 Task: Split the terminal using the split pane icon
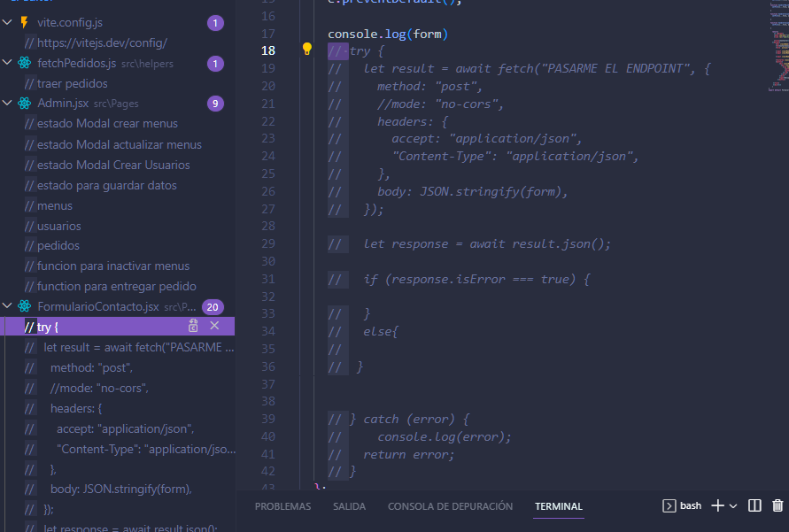(x=754, y=505)
